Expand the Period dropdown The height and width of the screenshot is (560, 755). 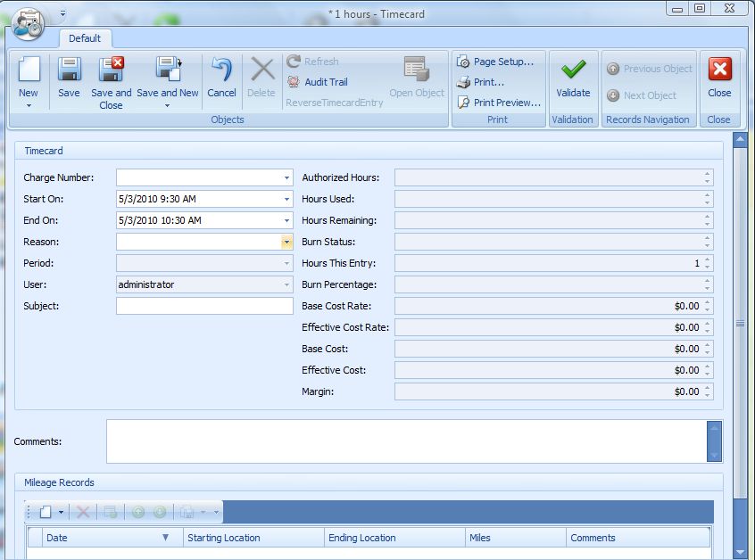[x=286, y=263]
